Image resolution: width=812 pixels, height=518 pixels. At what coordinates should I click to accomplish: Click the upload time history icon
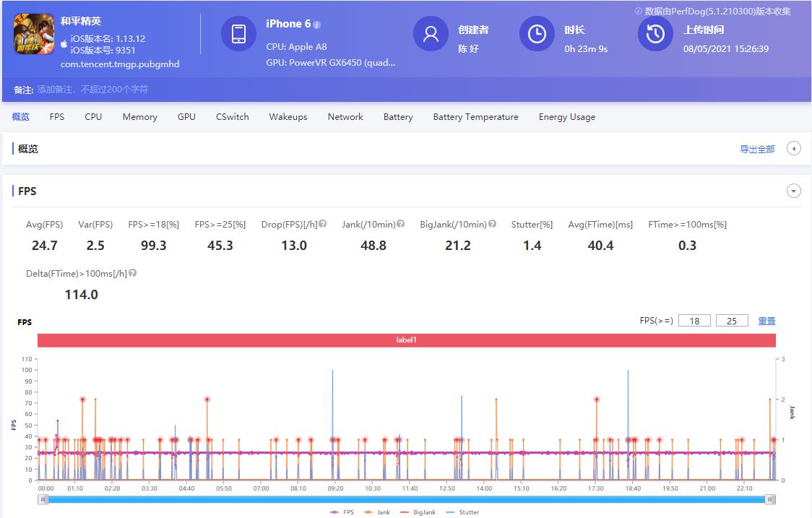[655, 34]
